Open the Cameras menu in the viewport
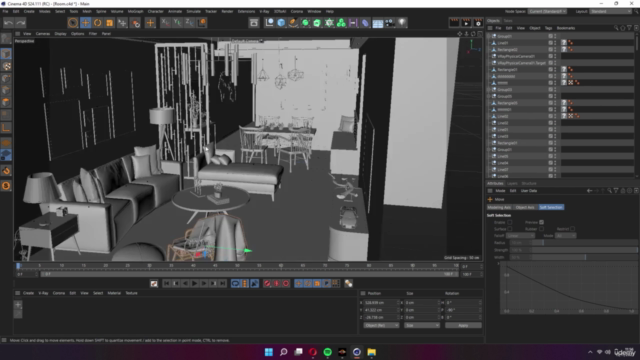 (42, 34)
